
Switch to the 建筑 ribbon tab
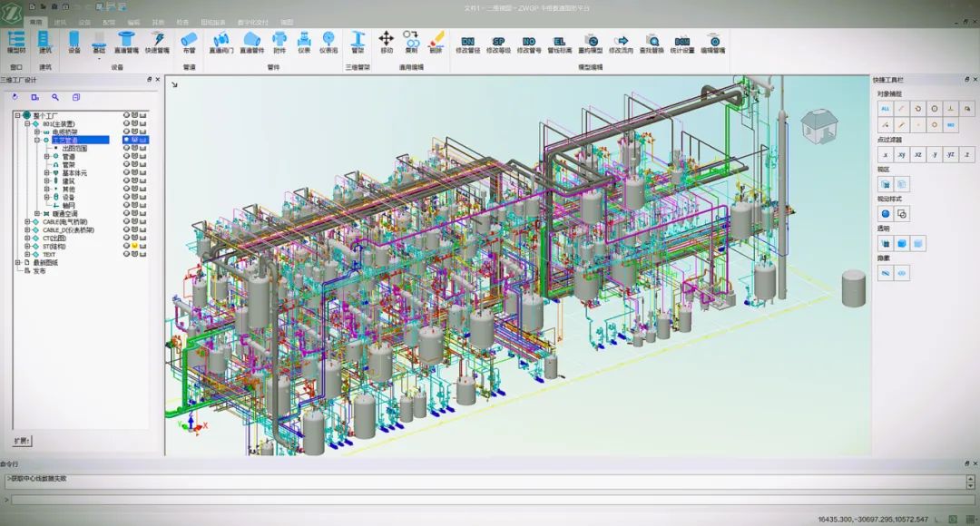tap(60, 21)
